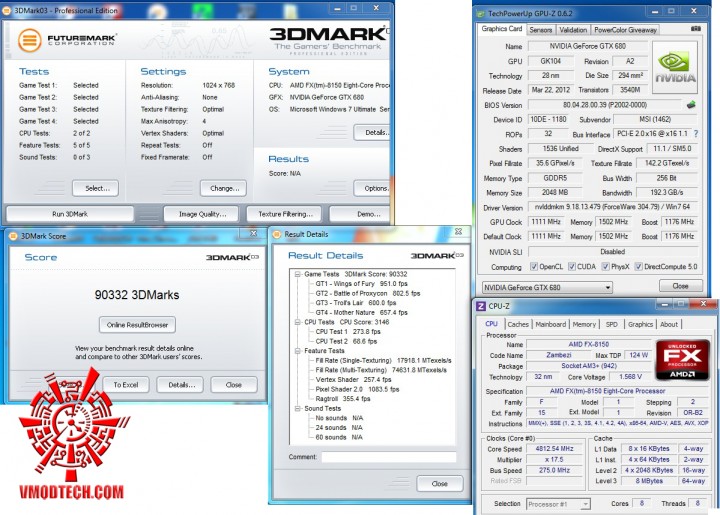Open SPD tab in CPU-Z
The width and height of the screenshot is (720, 515).
[x=612, y=324]
